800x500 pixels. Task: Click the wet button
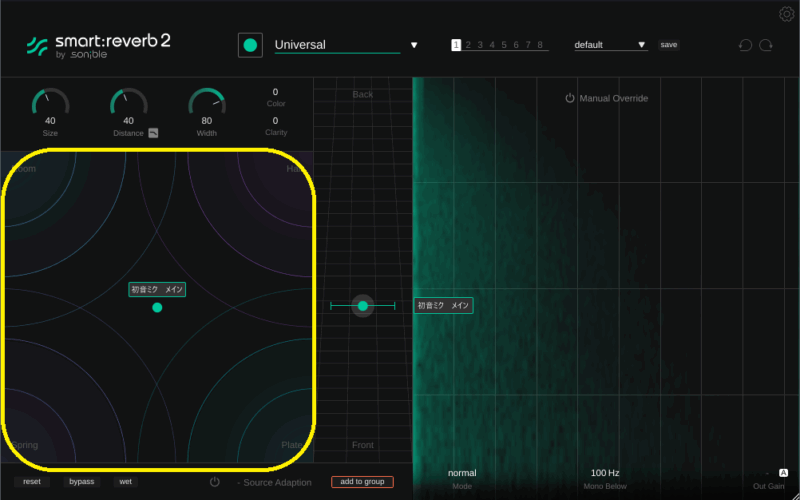click(x=126, y=482)
